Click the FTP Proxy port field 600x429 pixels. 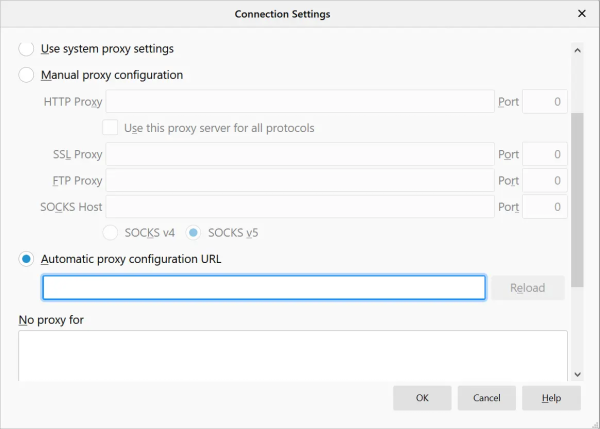pyautogui.click(x=545, y=181)
